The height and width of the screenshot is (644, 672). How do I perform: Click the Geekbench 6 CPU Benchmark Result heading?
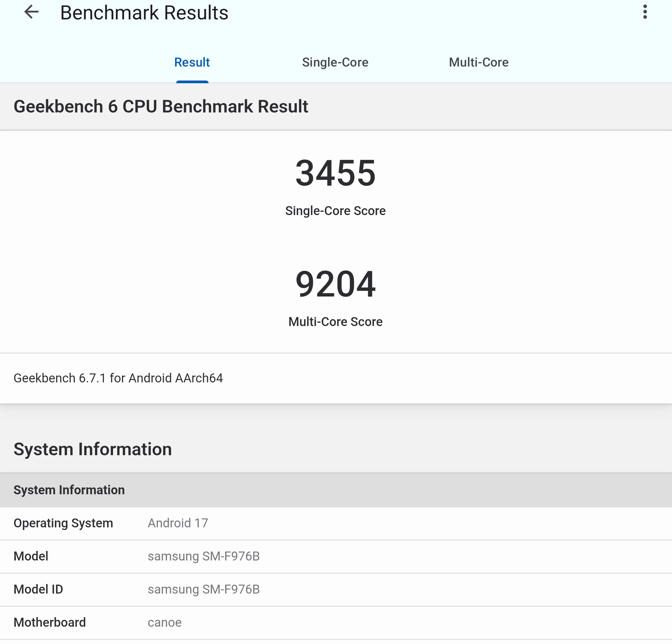pos(161,106)
